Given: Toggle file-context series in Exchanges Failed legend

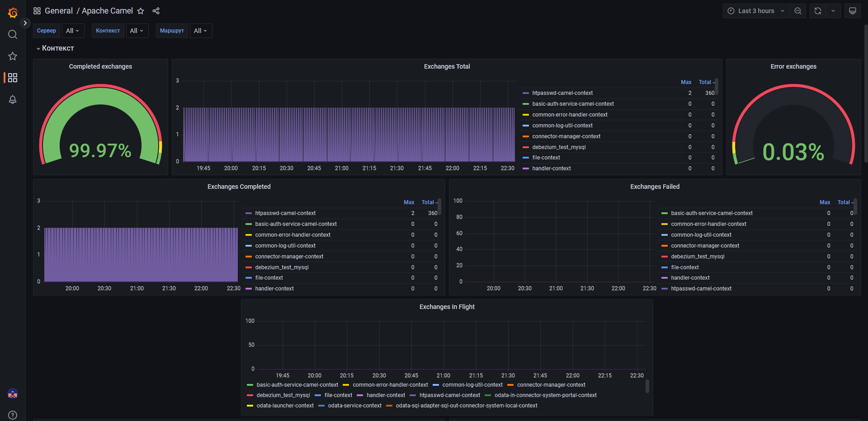Looking at the screenshot, I should pos(684,267).
